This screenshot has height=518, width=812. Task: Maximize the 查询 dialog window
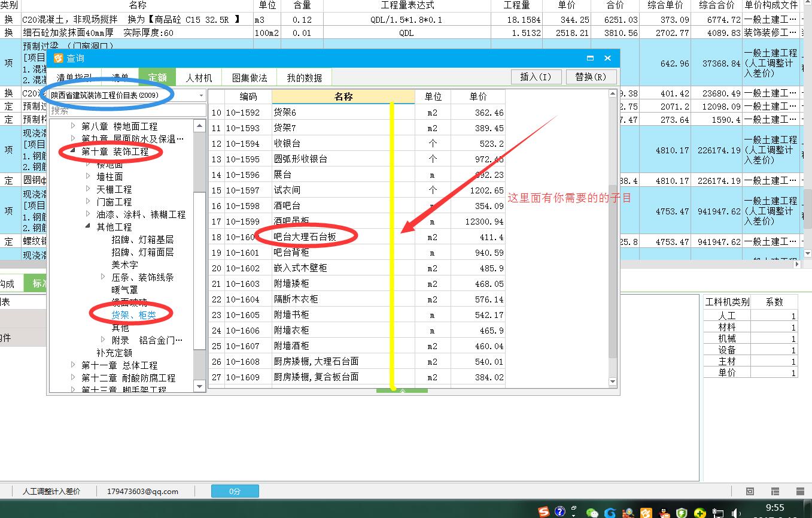pyautogui.click(x=590, y=58)
